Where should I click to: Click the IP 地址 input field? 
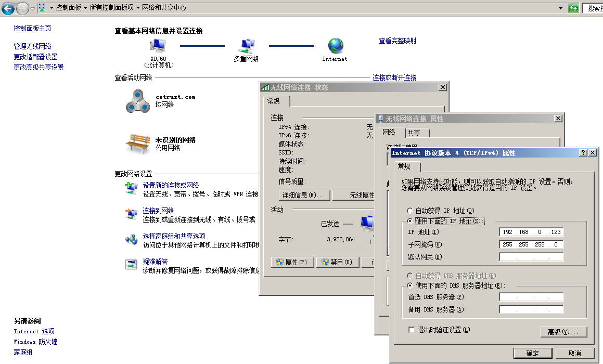(x=531, y=232)
